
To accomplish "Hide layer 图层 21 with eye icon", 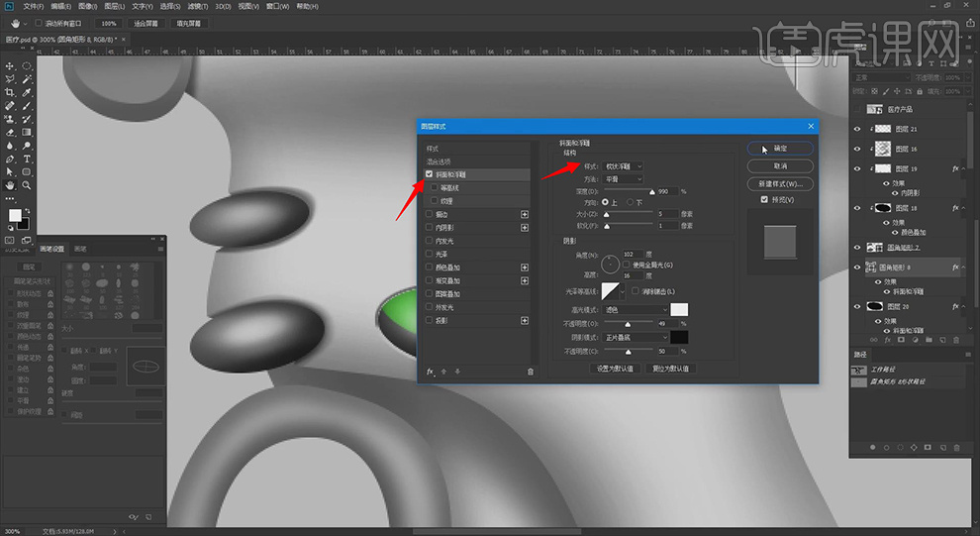I will (x=857, y=129).
